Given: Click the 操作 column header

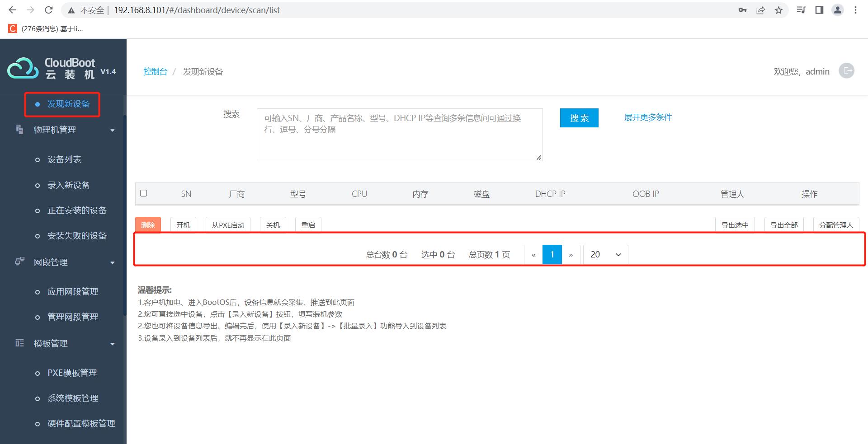Looking at the screenshot, I should point(810,194).
